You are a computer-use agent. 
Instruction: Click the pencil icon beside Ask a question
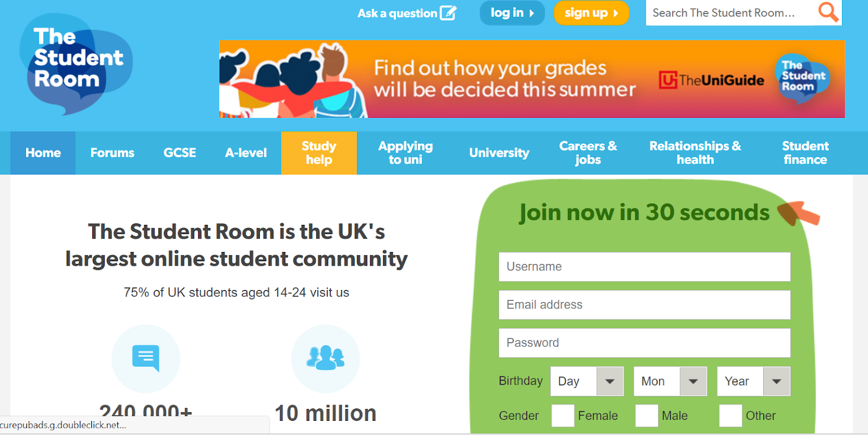pyautogui.click(x=448, y=12)
